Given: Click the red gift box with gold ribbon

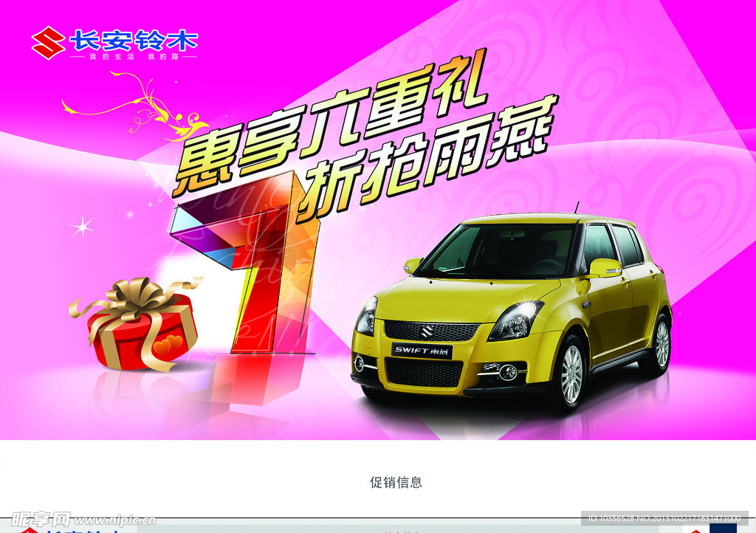Looking at the screenshot, I should click(137, 323).
